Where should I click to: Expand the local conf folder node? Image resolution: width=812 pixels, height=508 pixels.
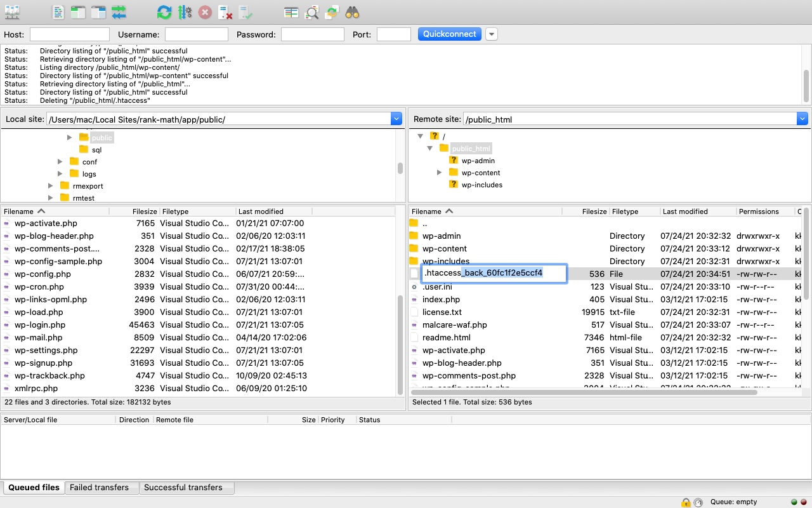[60, 162]
